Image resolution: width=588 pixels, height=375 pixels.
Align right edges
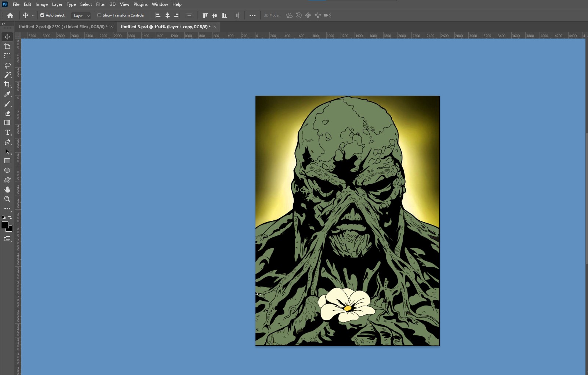pyautogui.click(x=177, y=15)
